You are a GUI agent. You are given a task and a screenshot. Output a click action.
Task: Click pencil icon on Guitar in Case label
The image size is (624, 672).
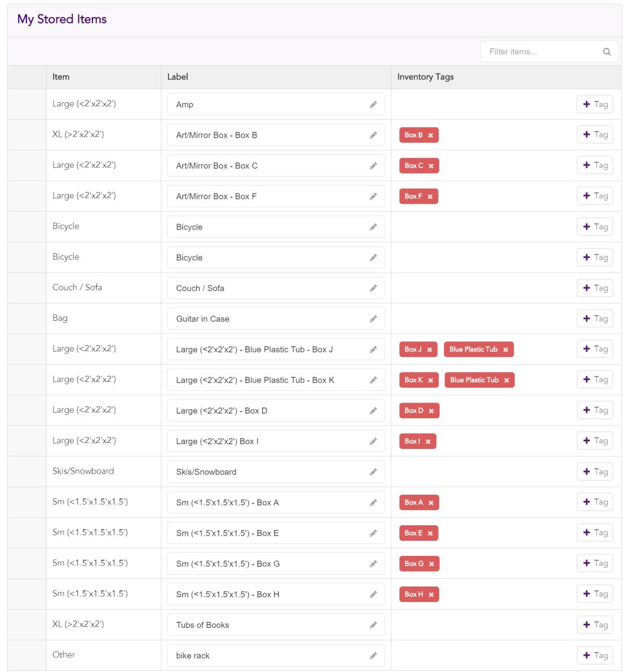(373, 319)
